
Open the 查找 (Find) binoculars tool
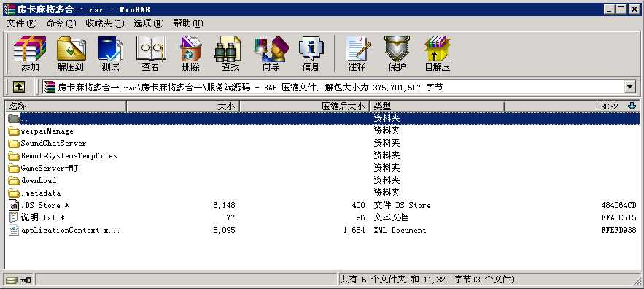230,53
